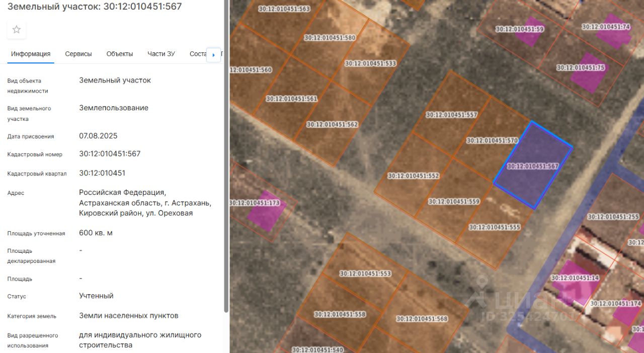Click parcel 30:12:010451:174 on the map

click(615, 304)
